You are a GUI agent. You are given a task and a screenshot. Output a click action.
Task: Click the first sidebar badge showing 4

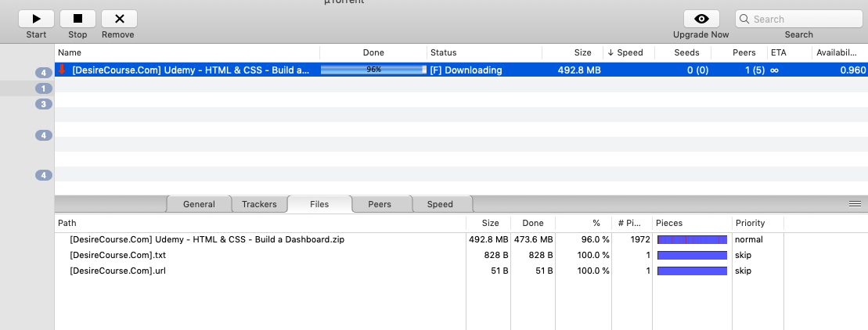pos(43,73)
